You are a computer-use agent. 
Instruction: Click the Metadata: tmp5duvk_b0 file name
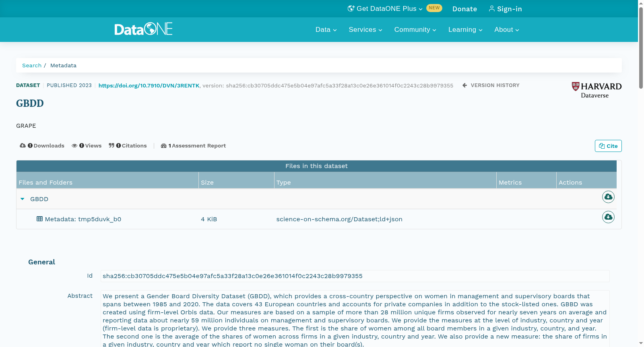coord(83,219)
